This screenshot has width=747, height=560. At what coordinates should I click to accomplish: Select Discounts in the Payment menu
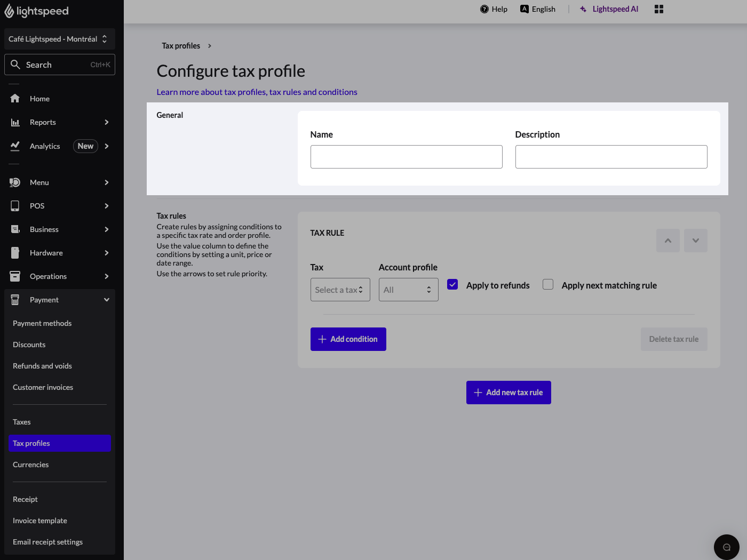tap(29, 345)
